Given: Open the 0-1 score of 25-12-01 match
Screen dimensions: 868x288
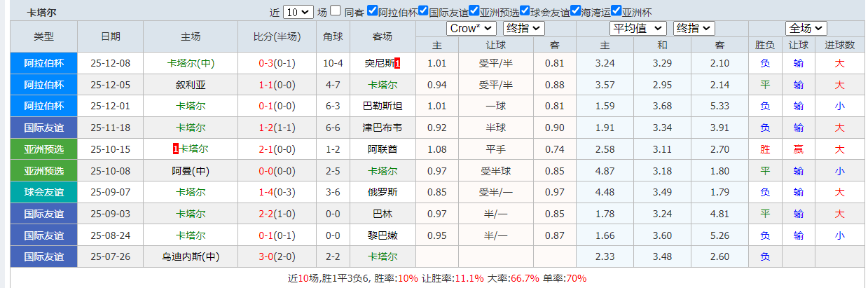Looking at the screenshot, I should [x=266, y=107].
